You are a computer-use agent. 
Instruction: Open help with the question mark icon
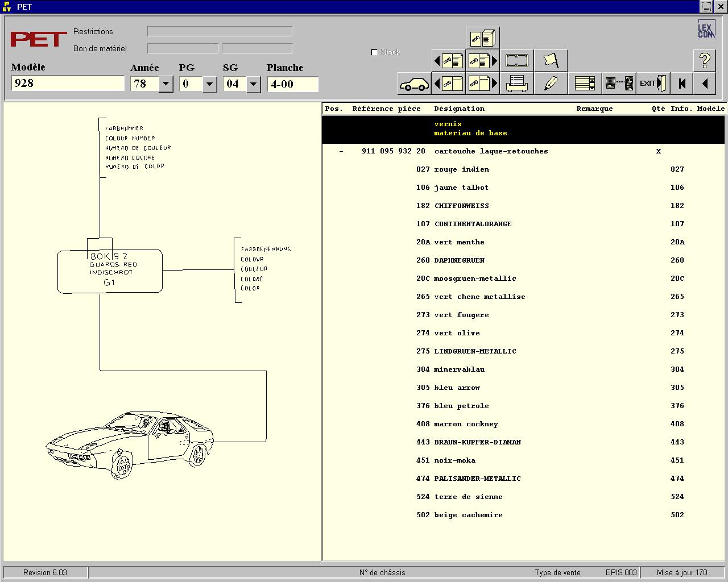click(x=705, y=60)
